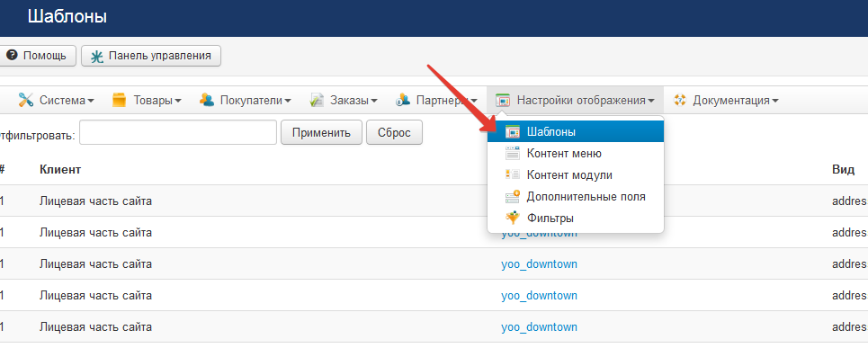The image size is (868, 348).
Task: Click the Товары yellow folder icon
Action: coord(119,100)
